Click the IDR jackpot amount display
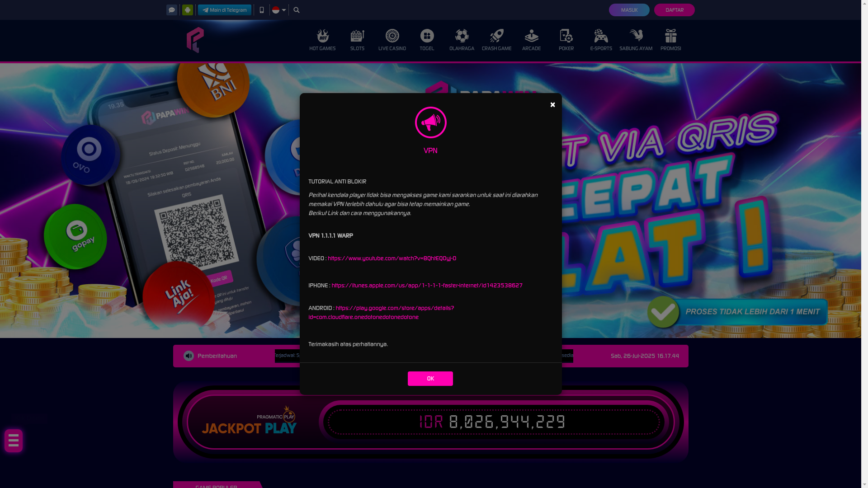The height and width of the screenshot is (488, 868). (x=493, y=422)
